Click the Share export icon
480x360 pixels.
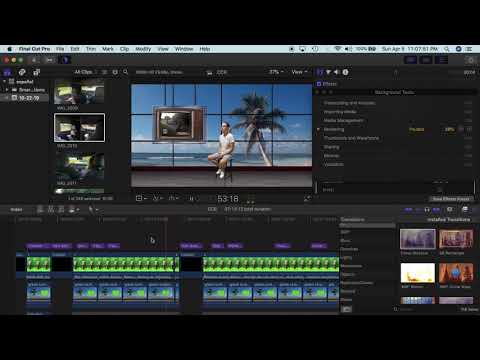point(470,60)
